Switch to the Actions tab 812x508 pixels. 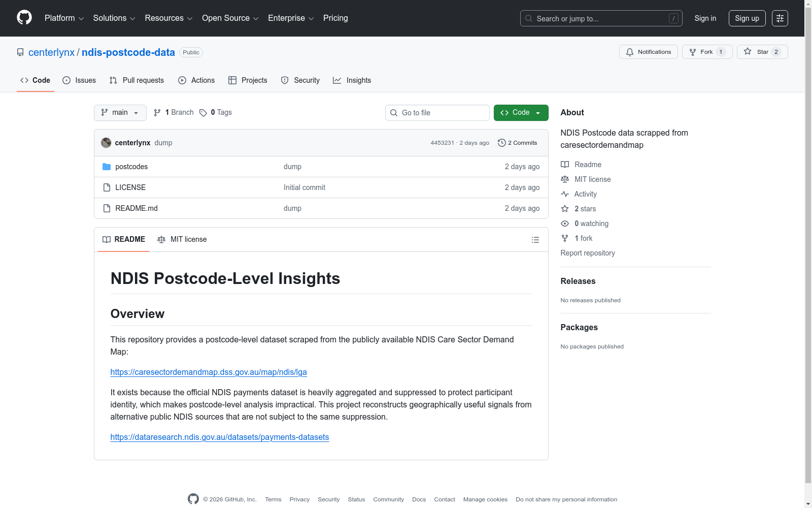[196, 80]
